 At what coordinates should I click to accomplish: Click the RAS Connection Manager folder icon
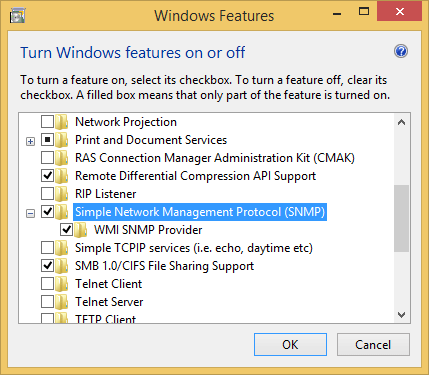click(62, 158)
